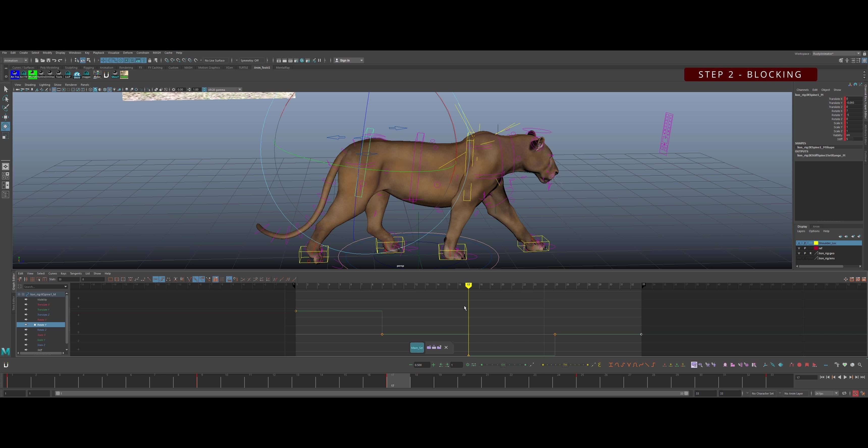Select the LocP shelf tool
The width and height of the screenshot is (868, 448).
[67, 74]
